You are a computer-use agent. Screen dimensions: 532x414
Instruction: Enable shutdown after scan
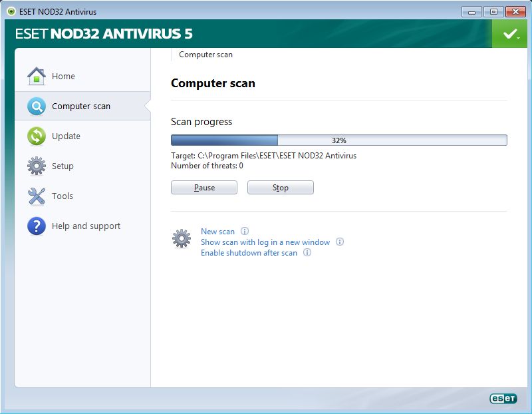(x=249, y=253)
